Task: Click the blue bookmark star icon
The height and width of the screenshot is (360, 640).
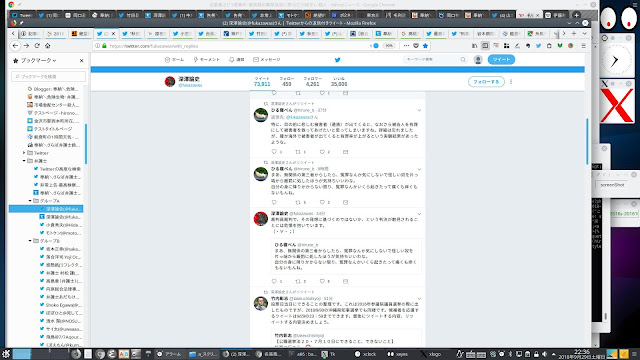Action: click(x=425, y=46)
